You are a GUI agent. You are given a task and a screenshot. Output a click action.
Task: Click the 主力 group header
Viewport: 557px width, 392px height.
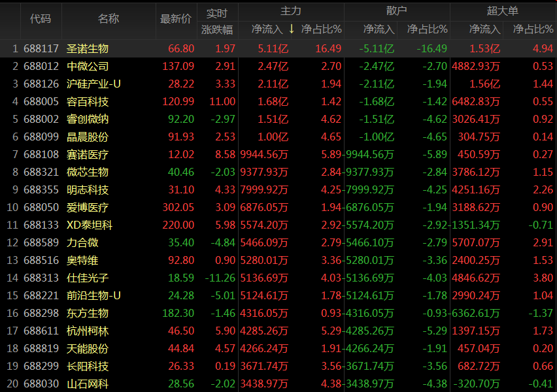tap(290, 11)
